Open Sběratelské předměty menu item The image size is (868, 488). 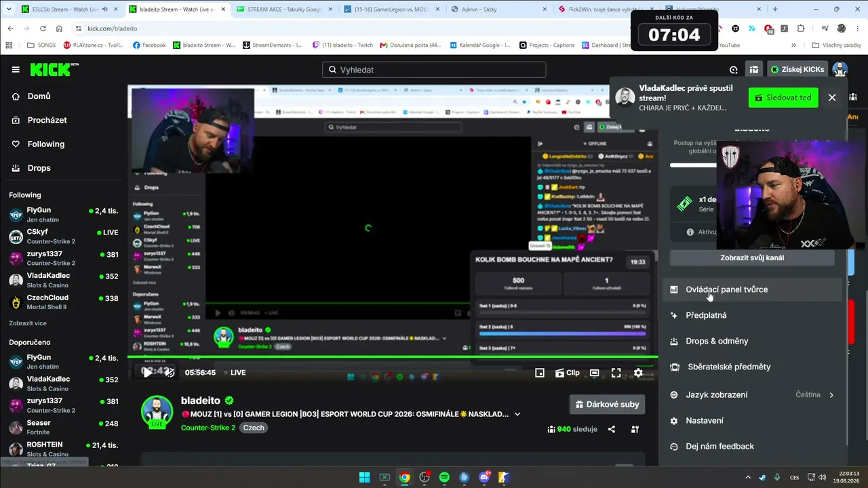[x=752, y=367]
